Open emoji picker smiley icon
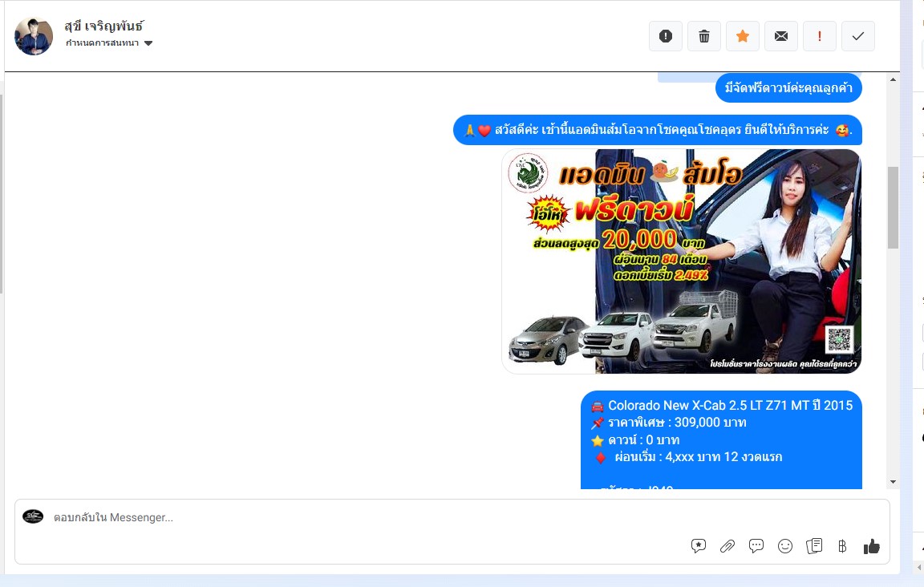Image resolution: width=924 pixels, height=587 pixels. pos(785,546)
